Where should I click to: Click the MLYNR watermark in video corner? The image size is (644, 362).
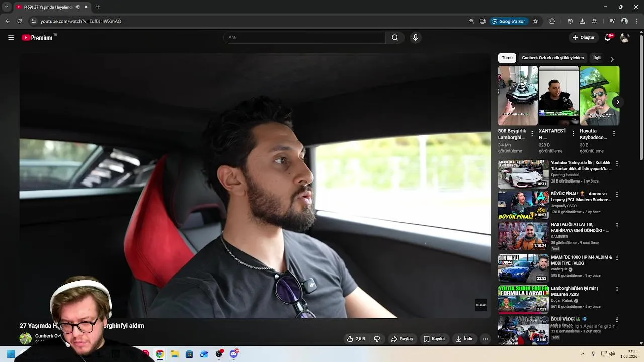coord(481,305)
